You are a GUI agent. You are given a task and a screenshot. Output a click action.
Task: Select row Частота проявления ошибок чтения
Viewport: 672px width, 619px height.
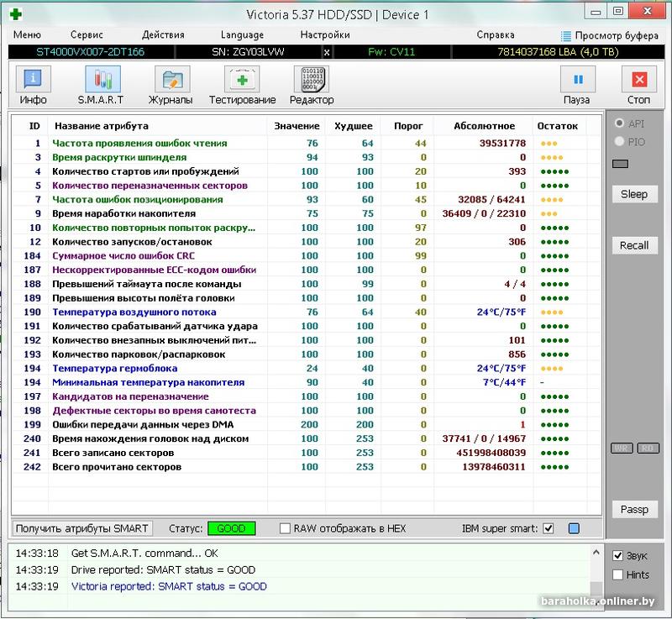[307, 143]
